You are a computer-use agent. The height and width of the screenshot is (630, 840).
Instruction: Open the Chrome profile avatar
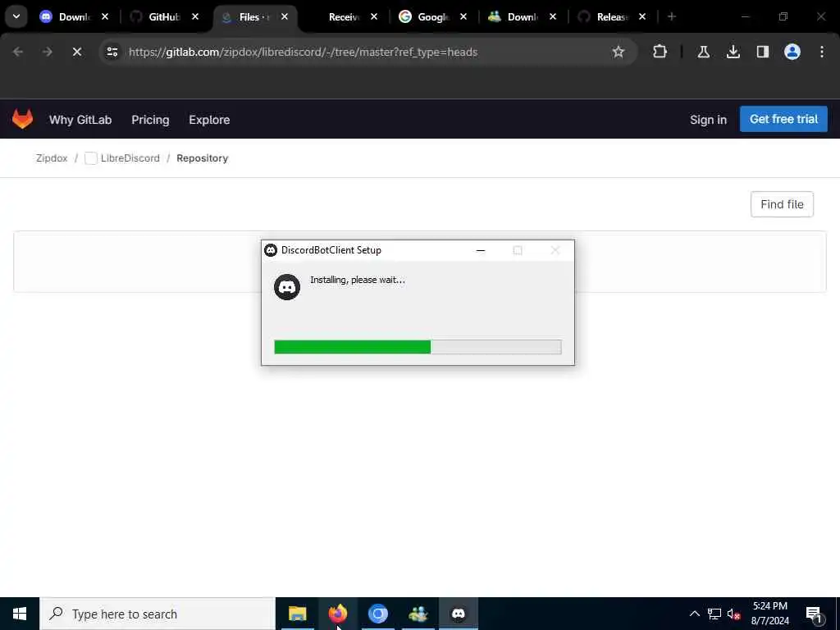pyautogui.click(x=792, y=52)
